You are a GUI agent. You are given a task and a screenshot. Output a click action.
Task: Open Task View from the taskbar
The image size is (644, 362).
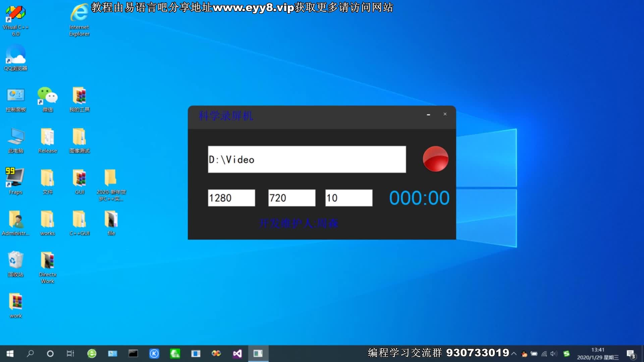click(x=70, y=354)
